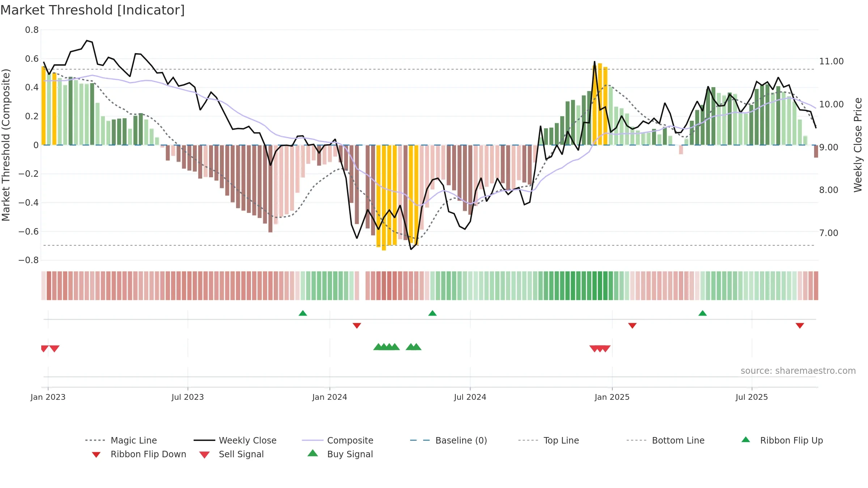This screenshot has width=868, height=488.
Task: Click the ribbon flip up marker before Jul 2025
Action: 702,313
